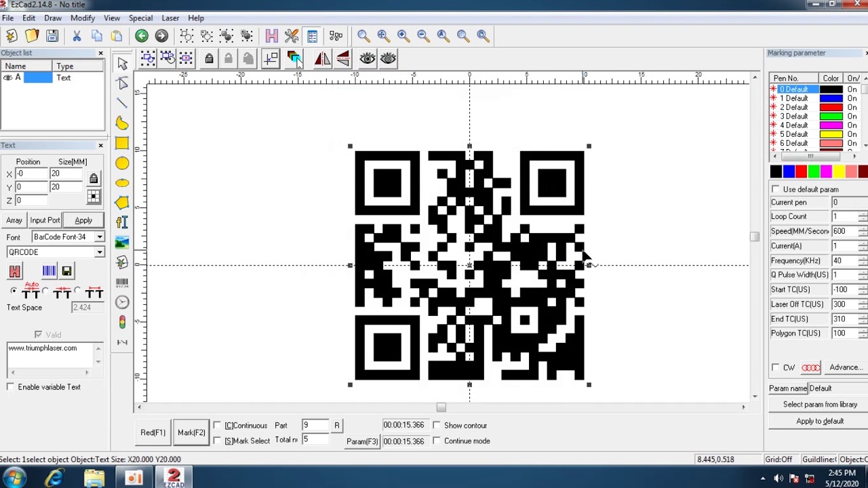
Task: Click the first zoom magnifier icon
Action: [363, 36]
